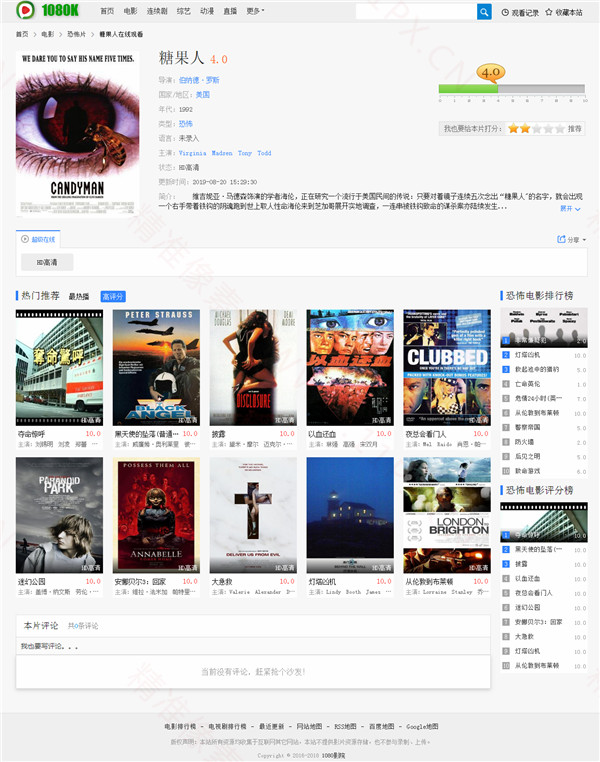Screen dimensions: 600x762
Task: Click the green rating score bar
Action: 468,89
